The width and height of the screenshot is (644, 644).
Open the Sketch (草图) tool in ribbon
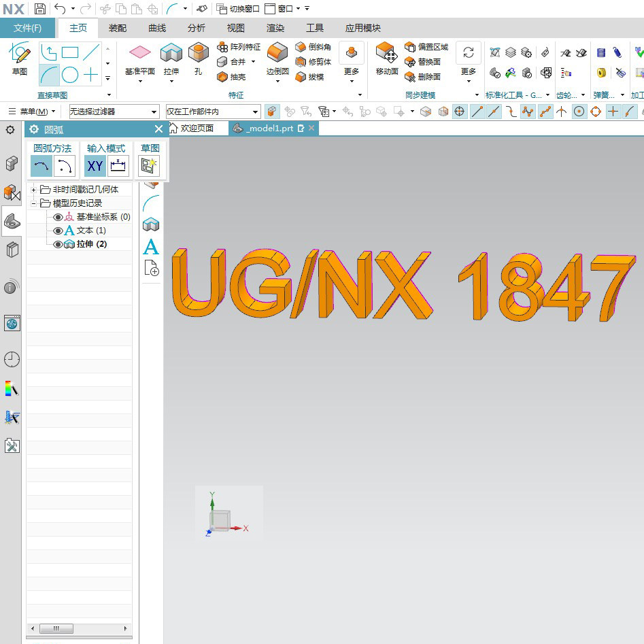click(x=19, y=58)
